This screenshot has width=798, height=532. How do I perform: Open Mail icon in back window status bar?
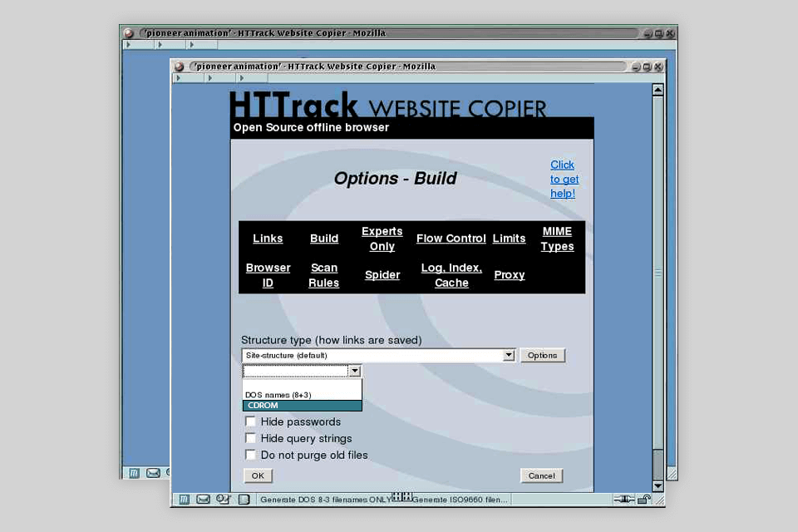pos(153,473)
